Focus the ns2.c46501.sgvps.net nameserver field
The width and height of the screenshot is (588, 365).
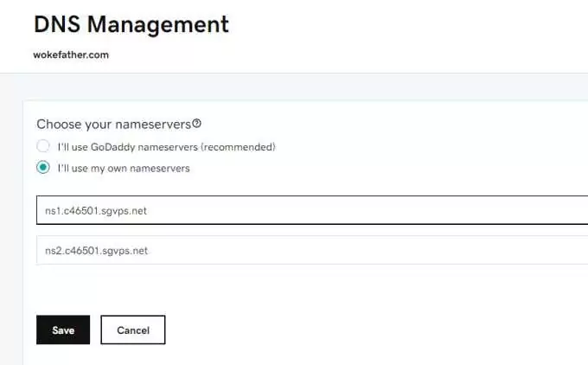tap(259, 251)
